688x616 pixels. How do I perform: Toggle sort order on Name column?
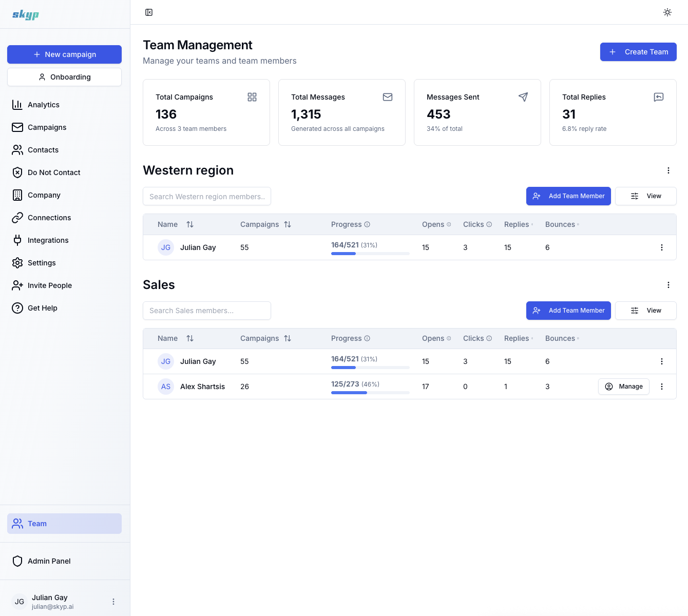pyautogui.click(x=190, y=224)
